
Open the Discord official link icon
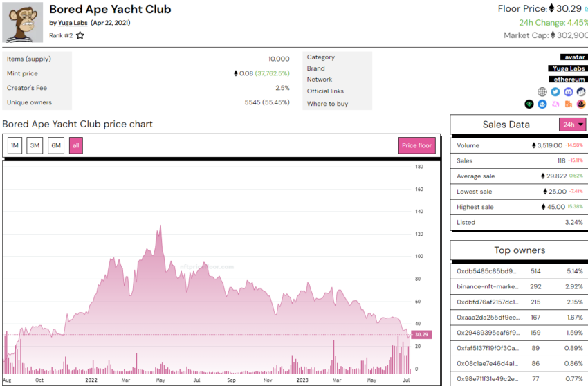tap(569, 91)
